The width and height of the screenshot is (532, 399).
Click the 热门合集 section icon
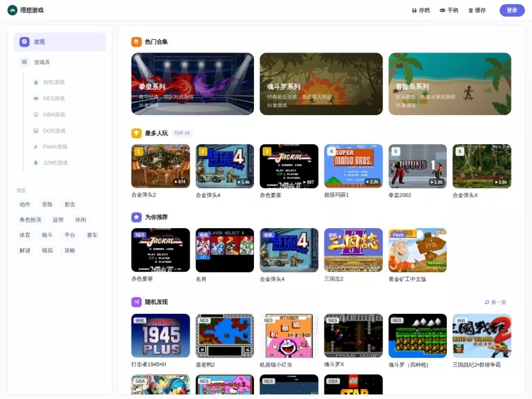136,42
